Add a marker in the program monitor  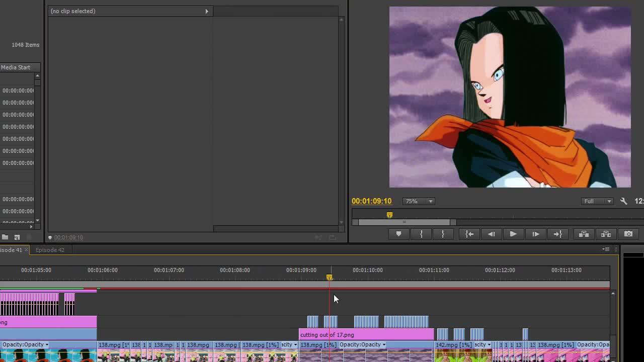coord(398,234)
